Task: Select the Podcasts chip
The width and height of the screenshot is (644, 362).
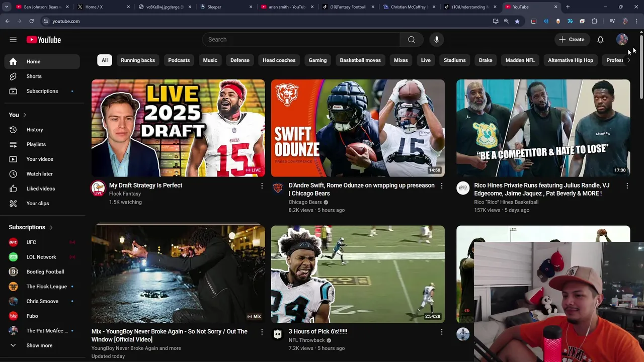Action: [x=179, y=60]
